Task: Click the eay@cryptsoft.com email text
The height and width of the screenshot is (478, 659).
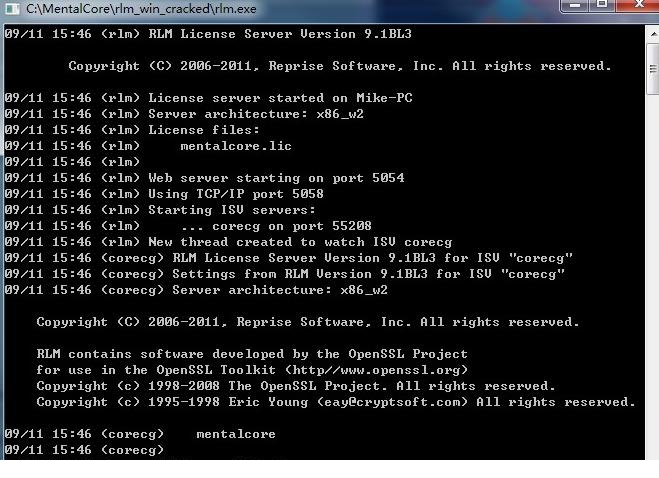Action: coord(392,402)
